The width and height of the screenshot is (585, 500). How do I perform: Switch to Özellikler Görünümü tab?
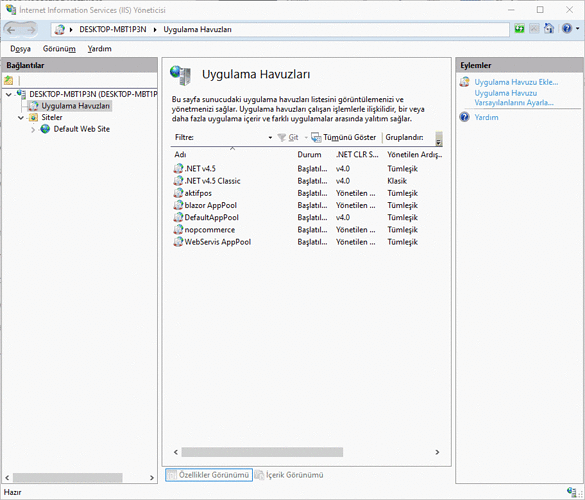pos(209,475)
